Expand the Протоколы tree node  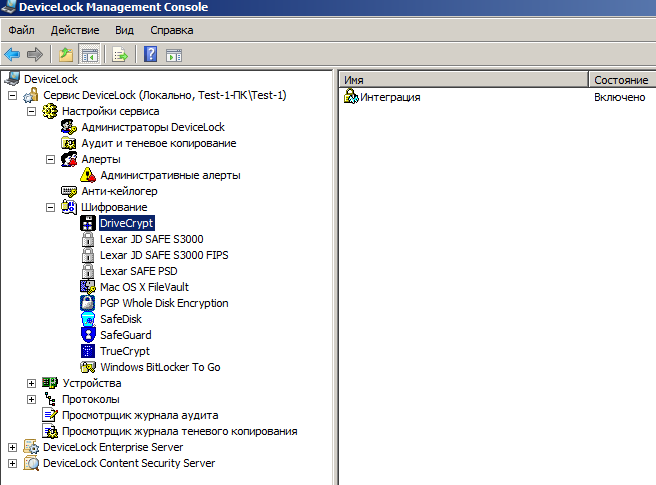(x=31, y=399)
